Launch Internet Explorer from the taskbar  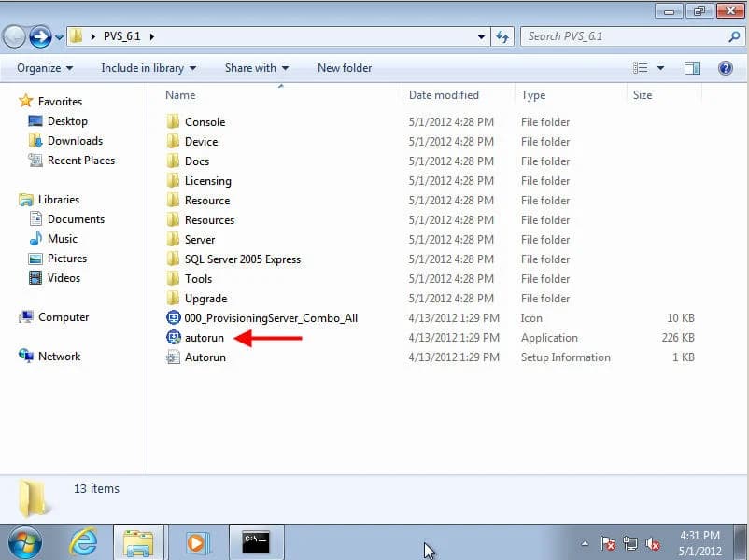[83, 542]
